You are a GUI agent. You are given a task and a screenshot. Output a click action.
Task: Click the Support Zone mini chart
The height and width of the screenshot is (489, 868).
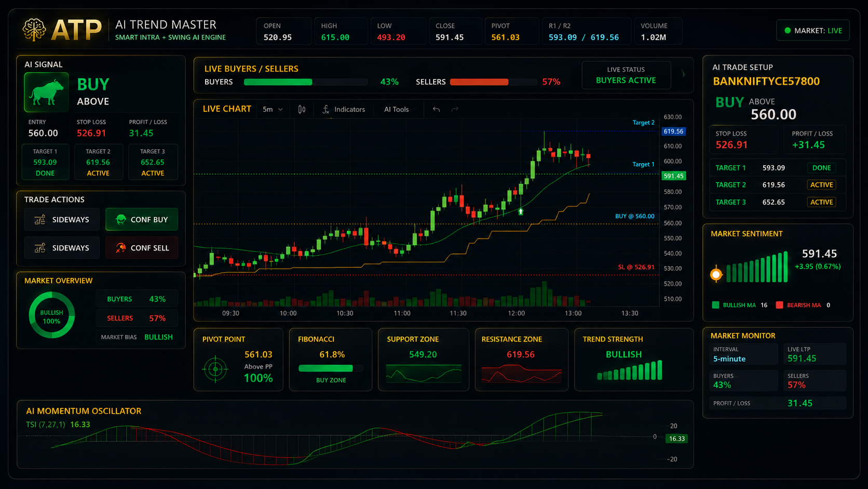[424, 374]
